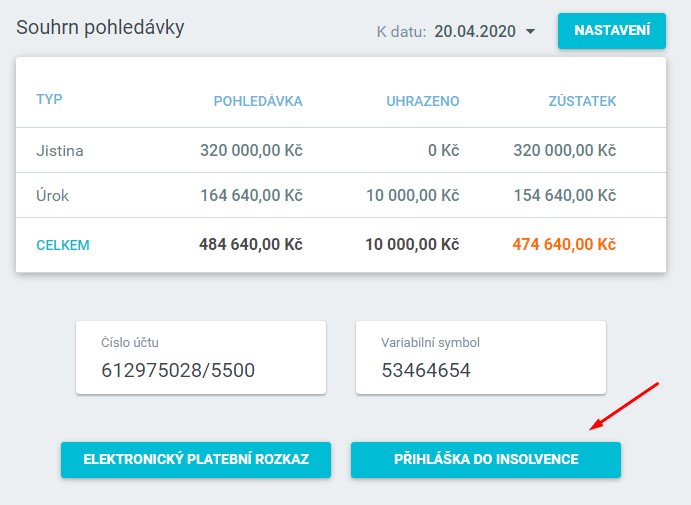Click the POHLEDÁVKA column header
Screen dimensions: 691x505
click(x=258, y=101)
